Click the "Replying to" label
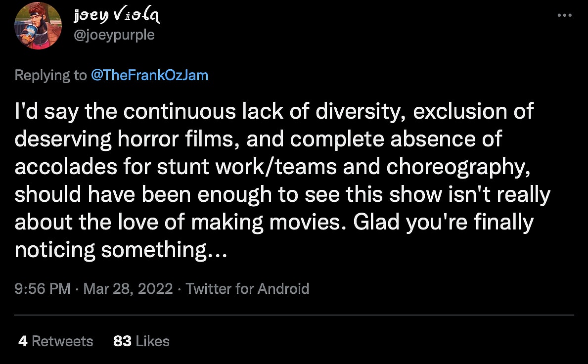Image resolution: width=588 pixels, height=364 pixels. pyautogui.click(x=50, y=75)
